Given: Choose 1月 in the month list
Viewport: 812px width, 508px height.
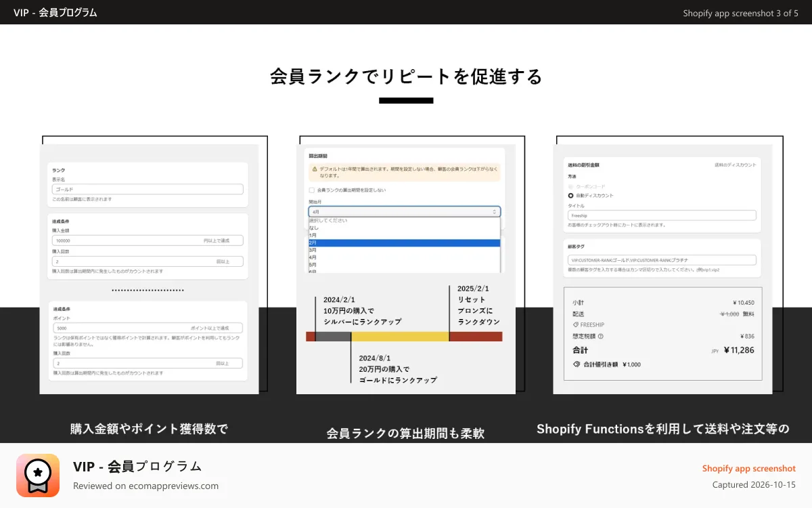Looking at the screenshot, I should [405, 235].
